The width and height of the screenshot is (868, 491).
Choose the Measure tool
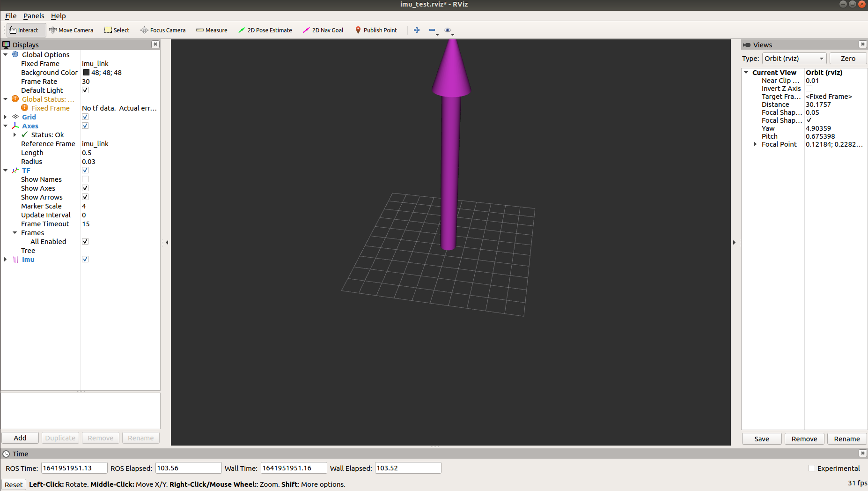pos(212,30)
